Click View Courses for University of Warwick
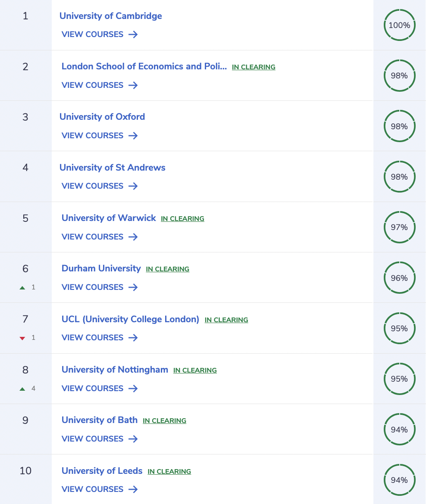This screenshot has height=504, width=426. (100, 237)
